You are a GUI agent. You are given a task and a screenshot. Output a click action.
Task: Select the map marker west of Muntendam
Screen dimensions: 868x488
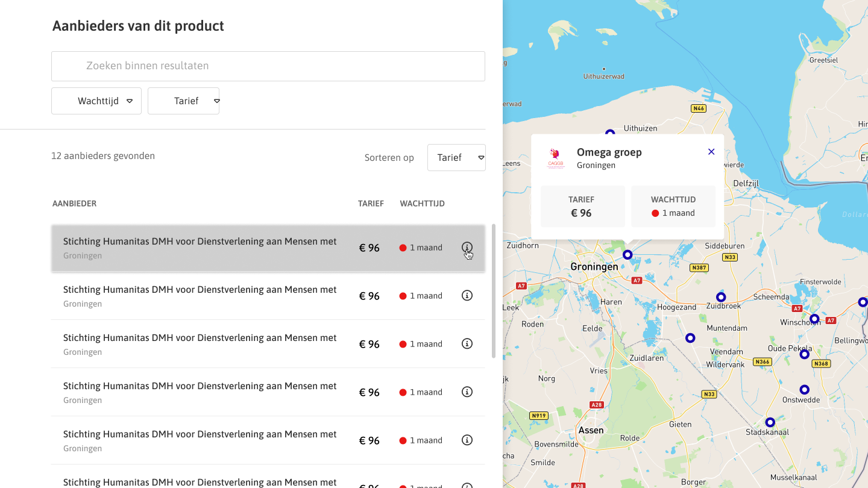[x=690, y=338]
